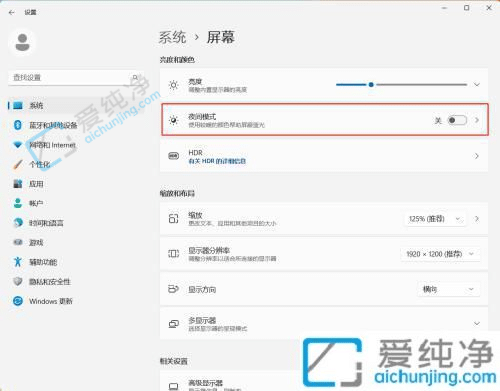
Task: Click the privacy shield icon
Action: click(18, 281)
